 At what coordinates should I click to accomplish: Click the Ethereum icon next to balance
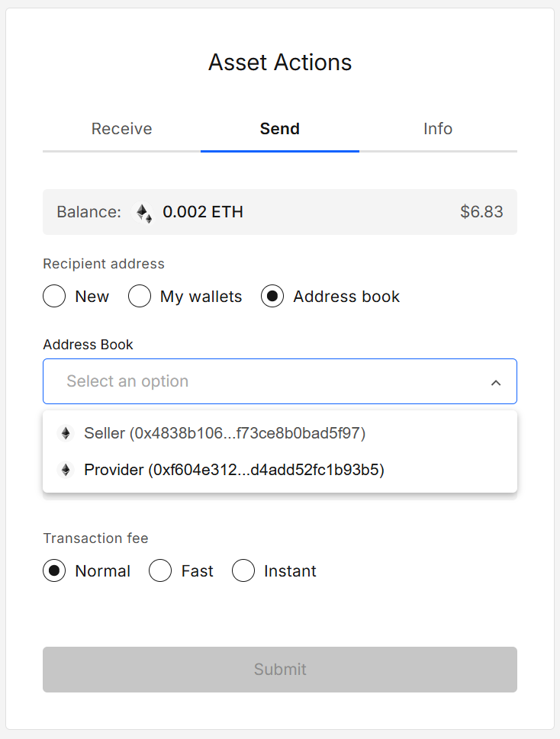click(143, 212)
